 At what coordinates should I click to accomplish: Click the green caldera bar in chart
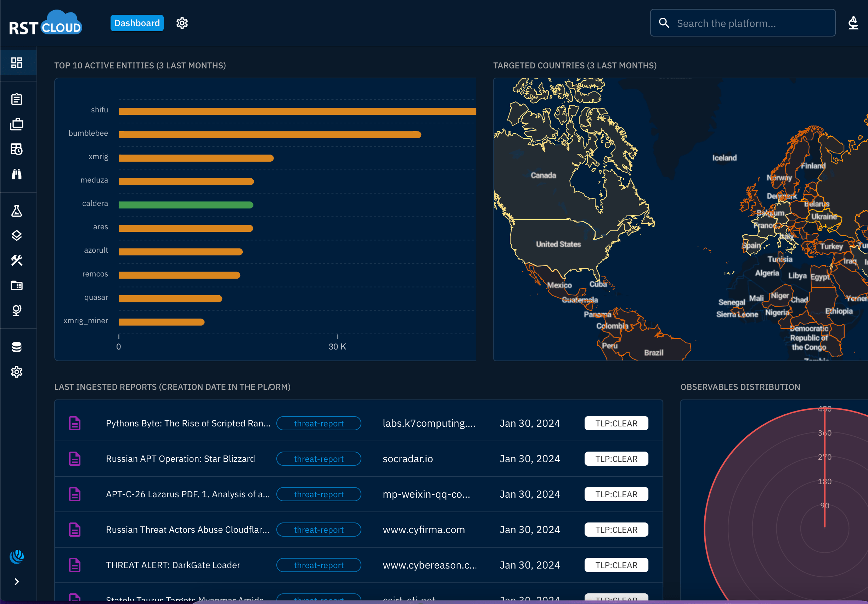(186, 205)
